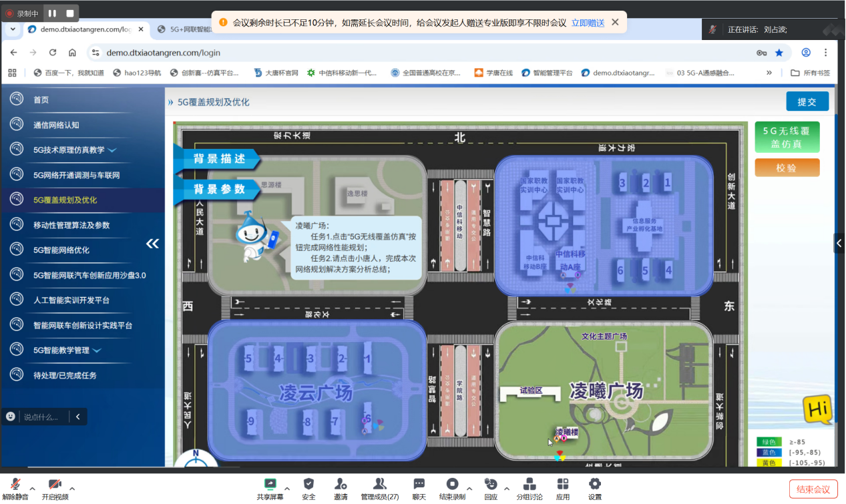This screenshot has height=504, width=846.
Task: Click the 提交 submit button
Action: pos(807,101)
